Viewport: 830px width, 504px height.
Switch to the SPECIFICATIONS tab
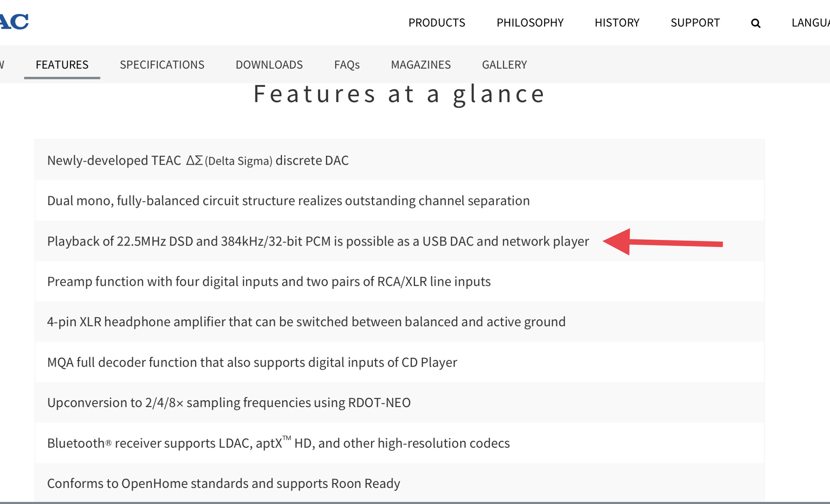[x=162, y=65]
